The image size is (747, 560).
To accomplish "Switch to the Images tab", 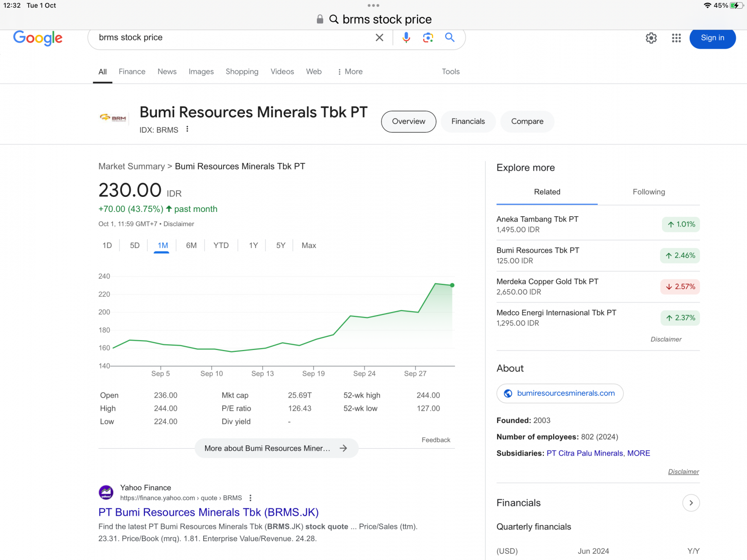I will (x=201, y=71).
